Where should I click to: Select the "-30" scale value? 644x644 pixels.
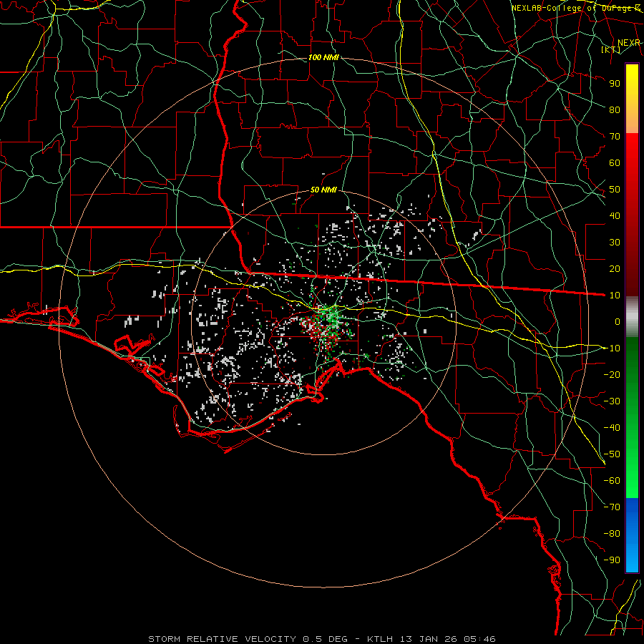(612, 401)
